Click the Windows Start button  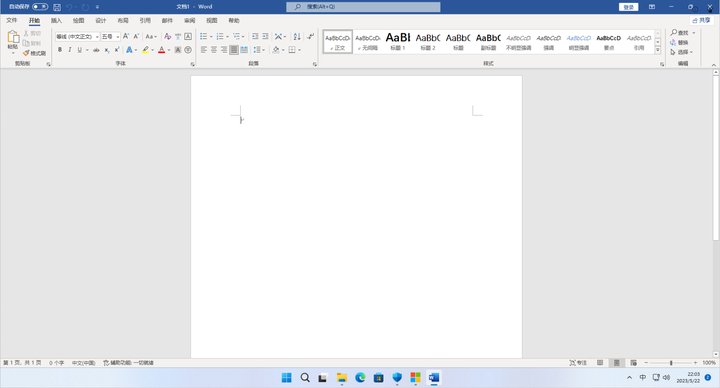pyautogui.click(x=287, y=377)
